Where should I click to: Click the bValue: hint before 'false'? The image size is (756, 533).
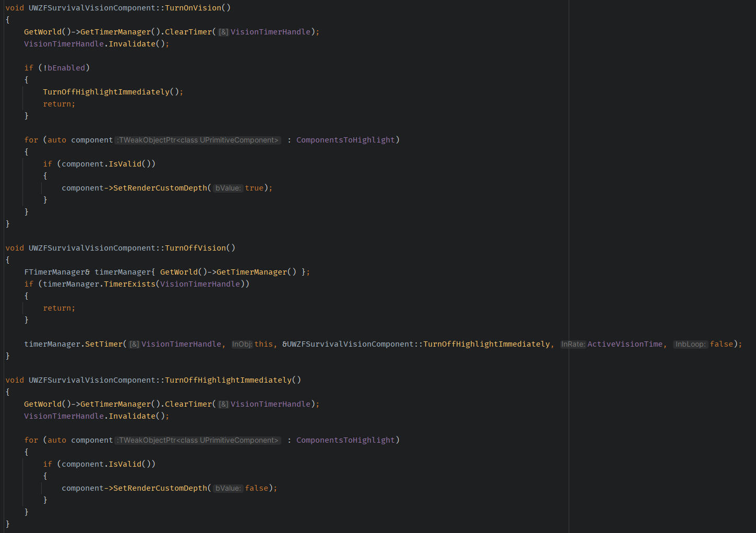[x=228, y=489]
